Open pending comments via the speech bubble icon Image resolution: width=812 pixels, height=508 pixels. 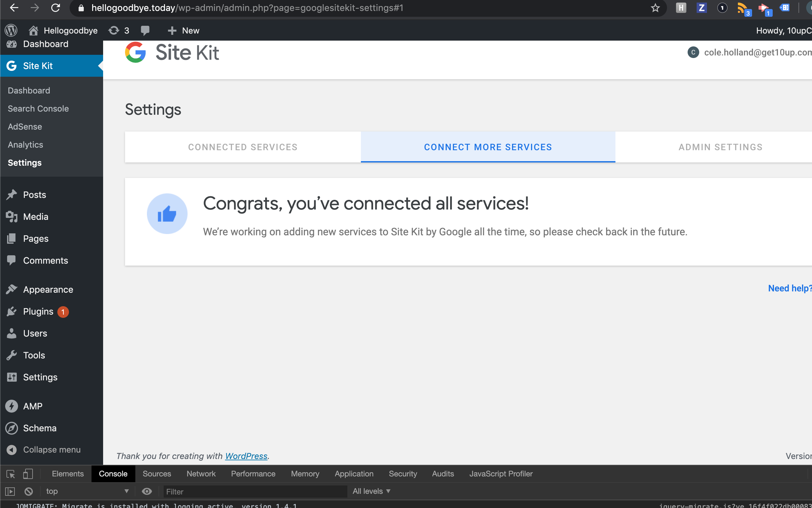pyautogui.click(x=146, y=30)
